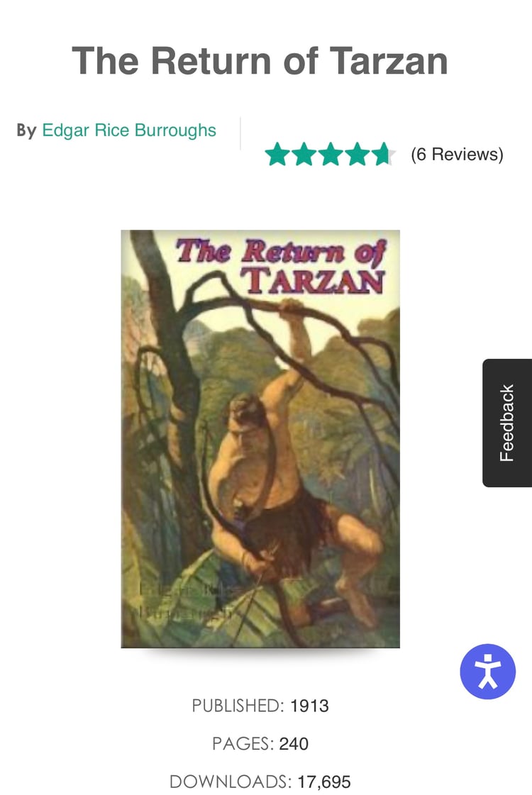Click the DOWNLOADS label text

[x=231, y=782]
